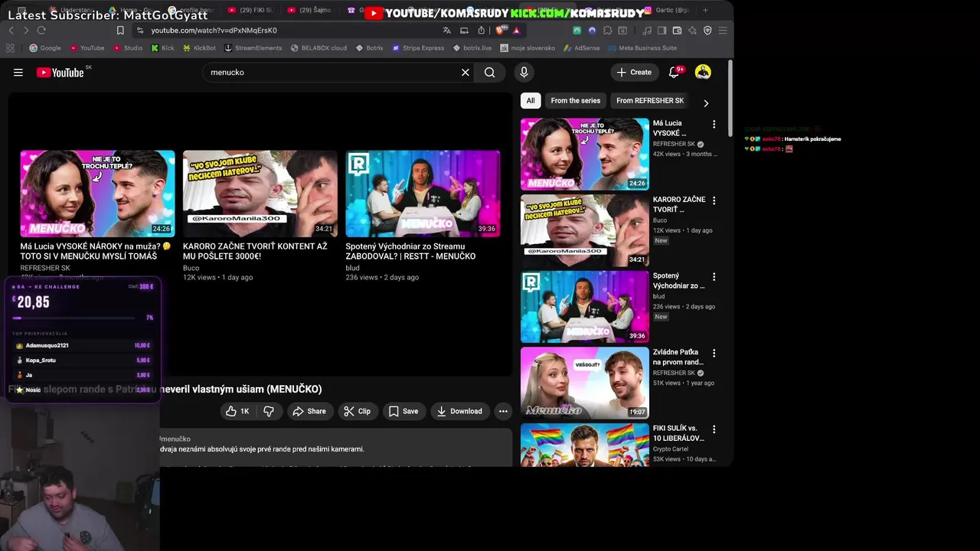Open the translate page icon in address bar
The height and width of the screenshot is (551, 980).
pos(447,31)
